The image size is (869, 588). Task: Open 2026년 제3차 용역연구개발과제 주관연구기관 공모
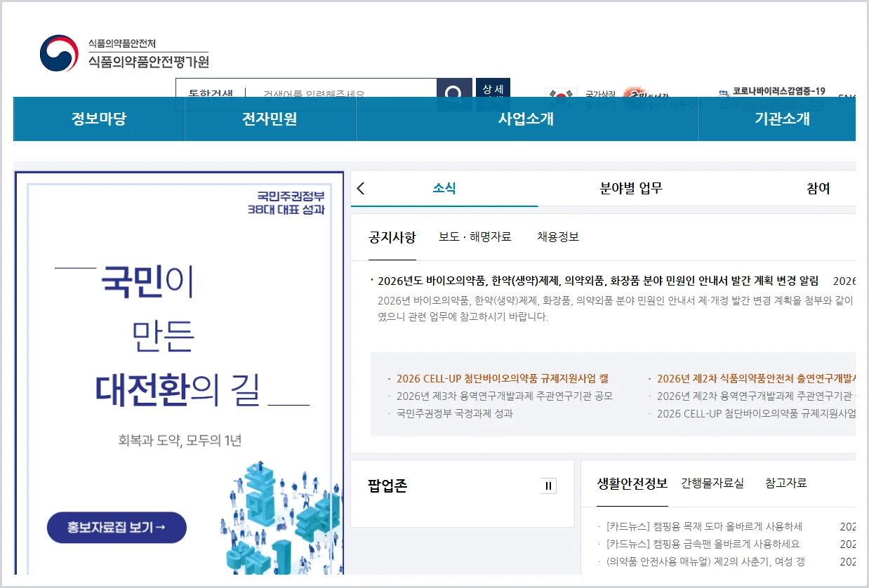(505, 396)
